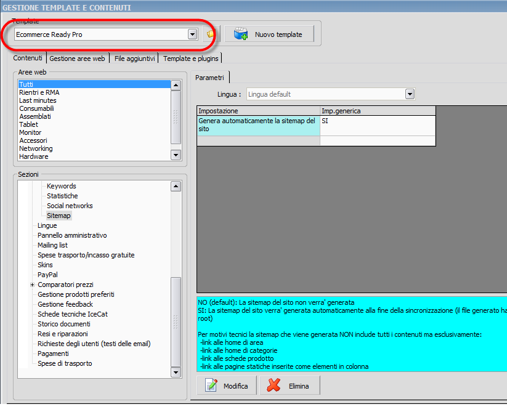
Task: Select Gestione feedback section
Action: coord(65,305)
